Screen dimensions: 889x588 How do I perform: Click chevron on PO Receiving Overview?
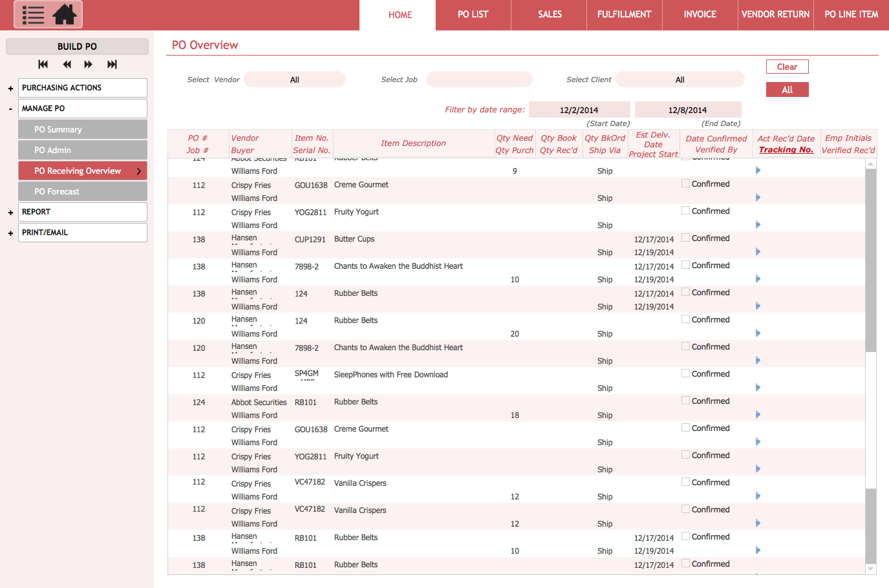point(139,171)
